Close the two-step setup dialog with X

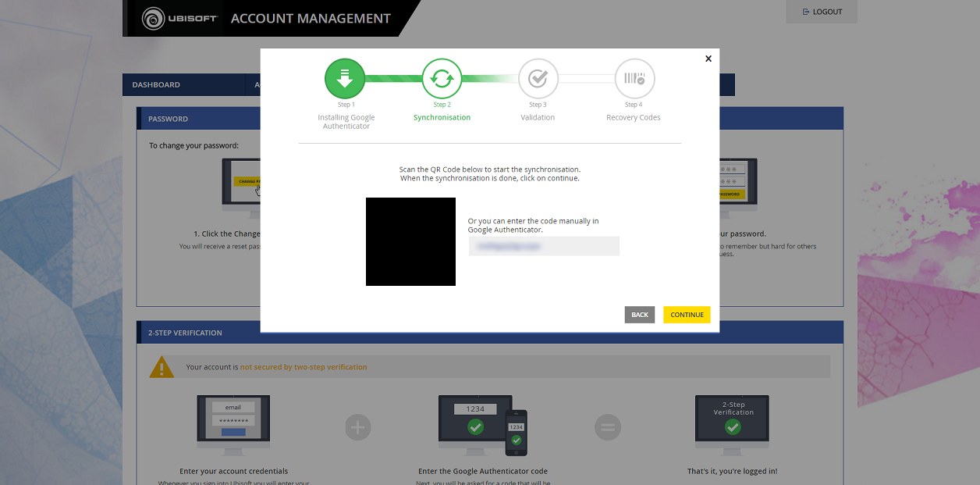point(708,59)
